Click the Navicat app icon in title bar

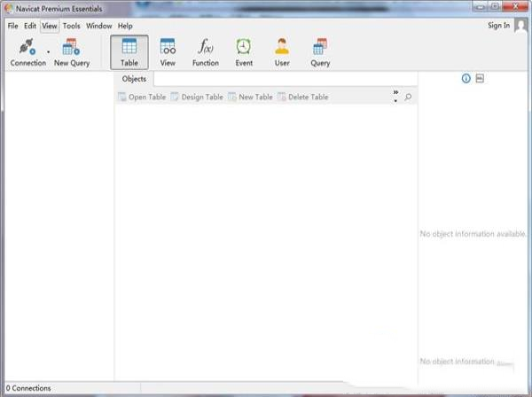(x=9, y=8)
